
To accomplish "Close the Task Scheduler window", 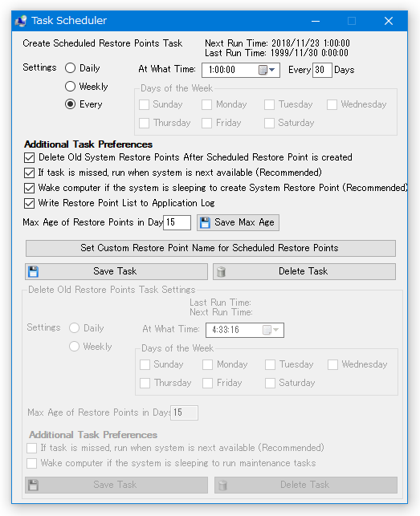I will click(389, 21).
